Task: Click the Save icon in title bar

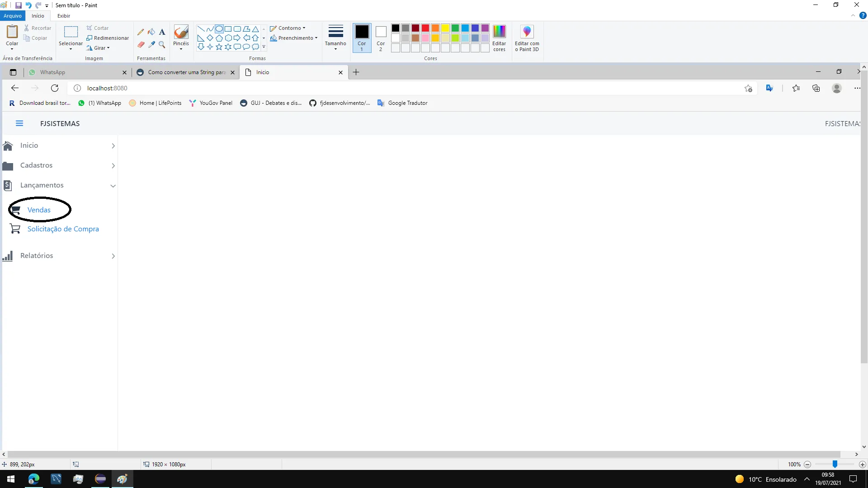Action: pos(19,5)
